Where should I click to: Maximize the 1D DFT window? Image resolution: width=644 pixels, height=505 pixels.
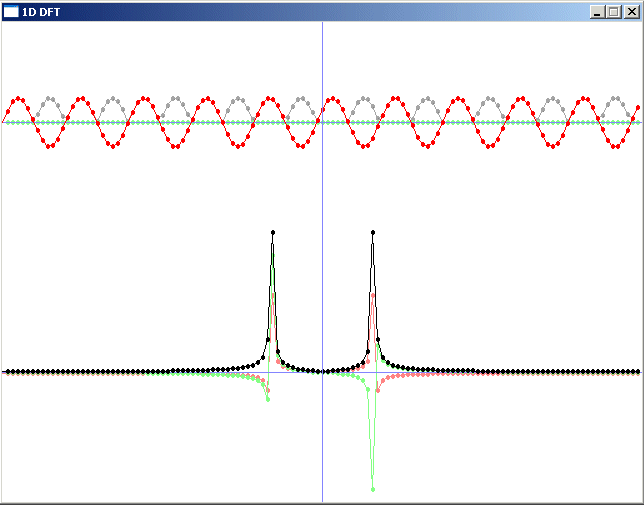[613, 11]
